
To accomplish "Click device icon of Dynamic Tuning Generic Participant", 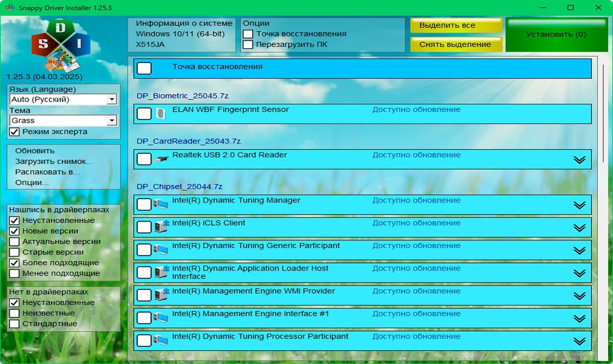I will click(161, 250).
